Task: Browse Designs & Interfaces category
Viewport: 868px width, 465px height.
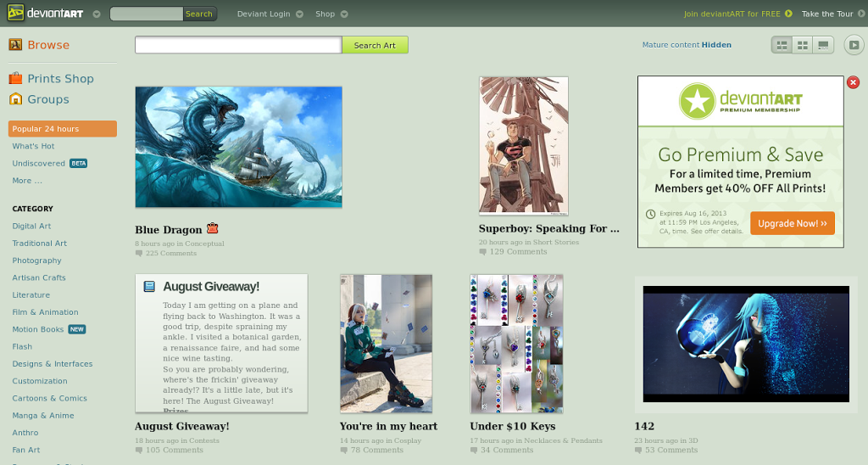Action: 53,363
